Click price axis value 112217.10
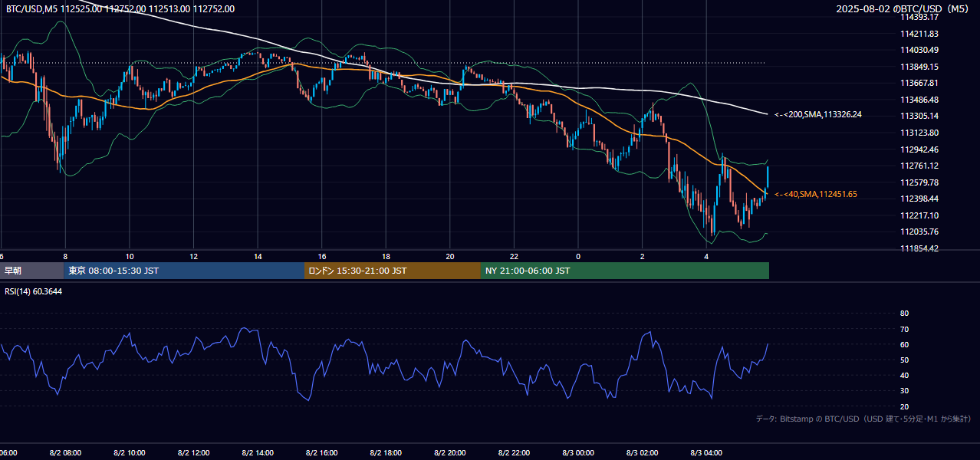The height and width of the screenshot is (460, 980). point(919,215)
